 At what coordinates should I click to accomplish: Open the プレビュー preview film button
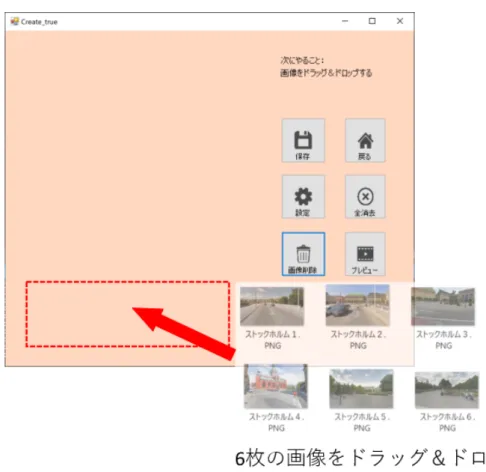(365, 254)
